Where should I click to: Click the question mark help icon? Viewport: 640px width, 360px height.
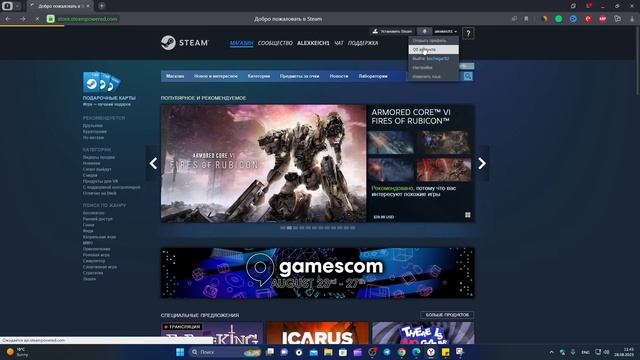pos(468,33)
